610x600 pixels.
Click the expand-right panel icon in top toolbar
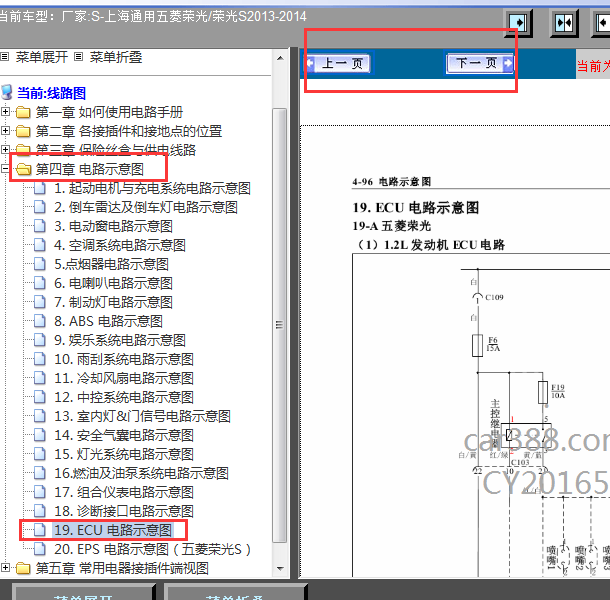[518, 23]
